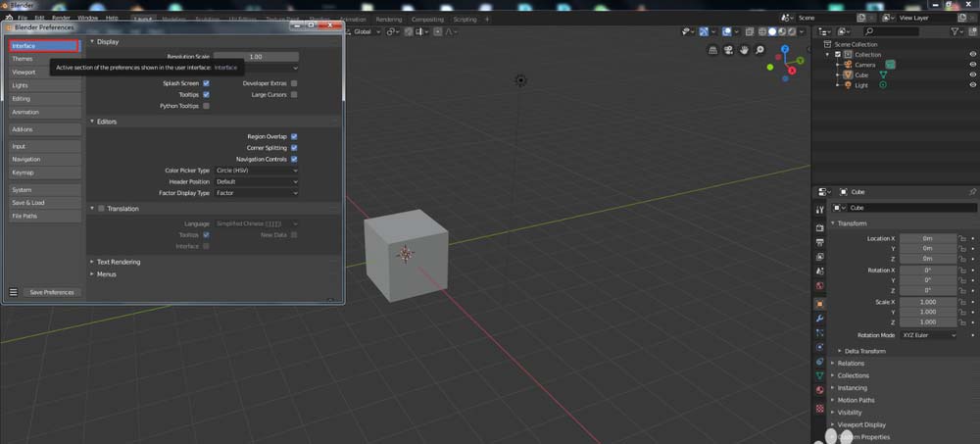The image size is (980, 444).
Task: Select wireframe viewport shading icon
Action: tap(763, 32)
